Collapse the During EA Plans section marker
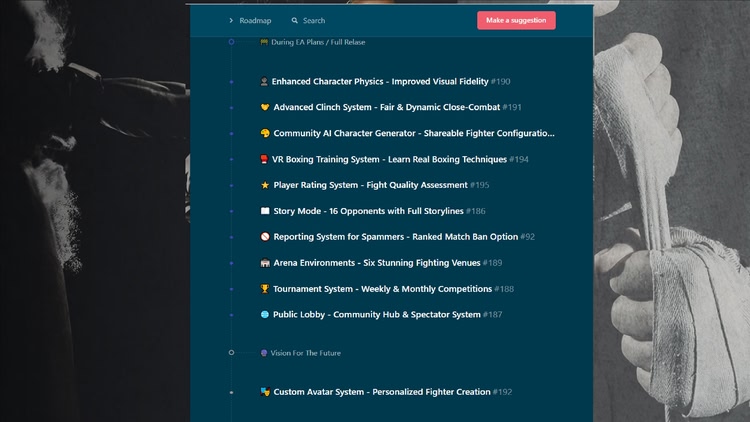Screen dimensions: 750x422 pos(231,42)
